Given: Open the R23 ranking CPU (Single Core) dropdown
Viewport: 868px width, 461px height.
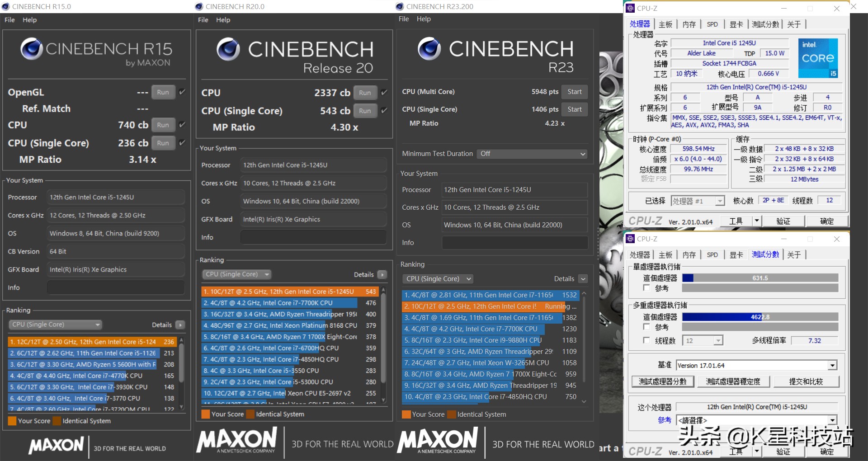Looking at the screenshot, I should pyautogui.click(x=437, y=279).
